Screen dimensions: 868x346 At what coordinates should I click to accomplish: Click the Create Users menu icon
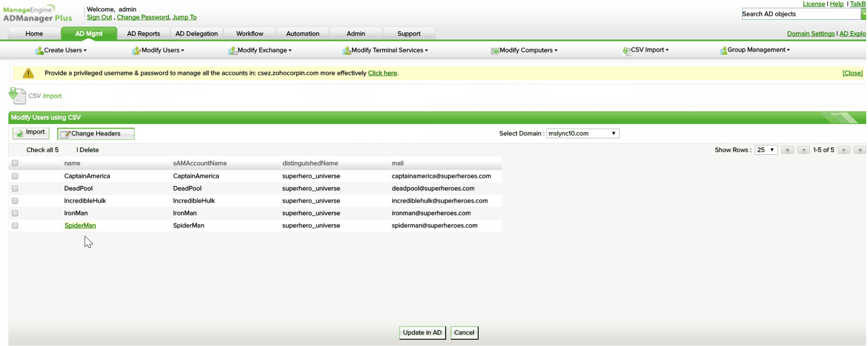(39, 51)
